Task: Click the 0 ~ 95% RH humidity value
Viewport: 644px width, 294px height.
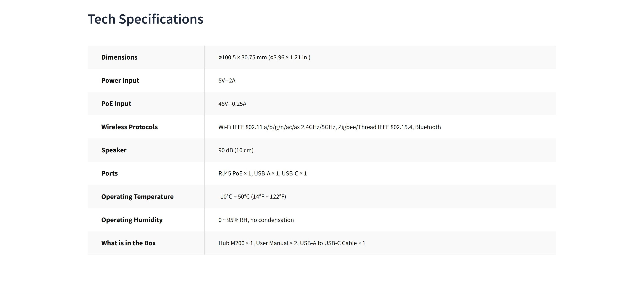Action: click(x=256, y=220)
